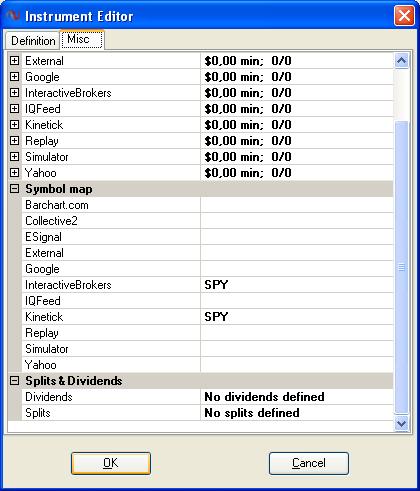Select Kinetick commission value $0,00 min
Screen dimensions: 420x491
tap(248, 125)
